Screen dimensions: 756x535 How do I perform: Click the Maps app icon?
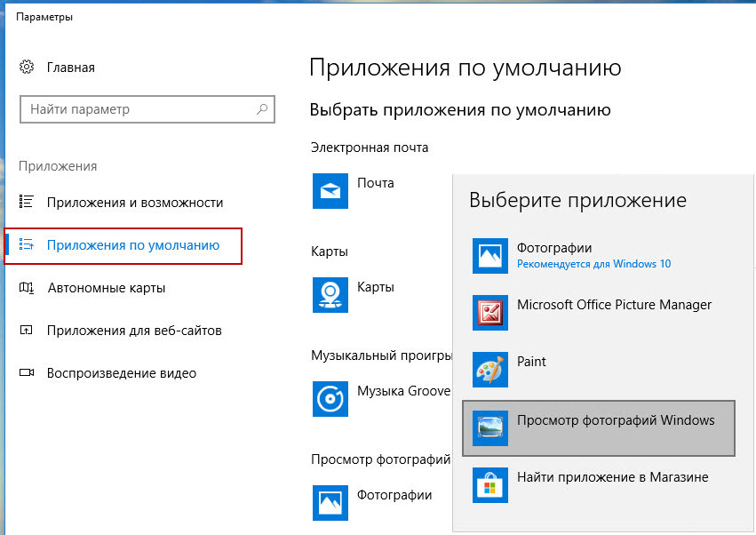coord(330,295)
